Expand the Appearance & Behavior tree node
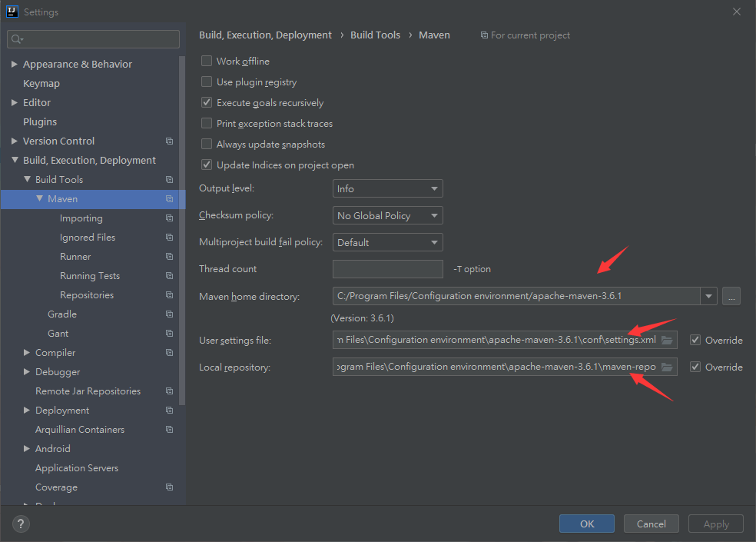 point(15,65)
